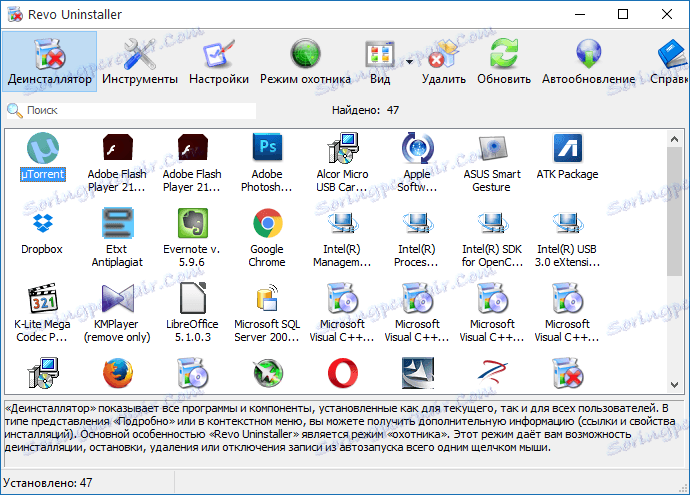Screen dimensions: 690x495
Task: Select the Revo Uninstaller icon in bottom row
Action: 568,374
